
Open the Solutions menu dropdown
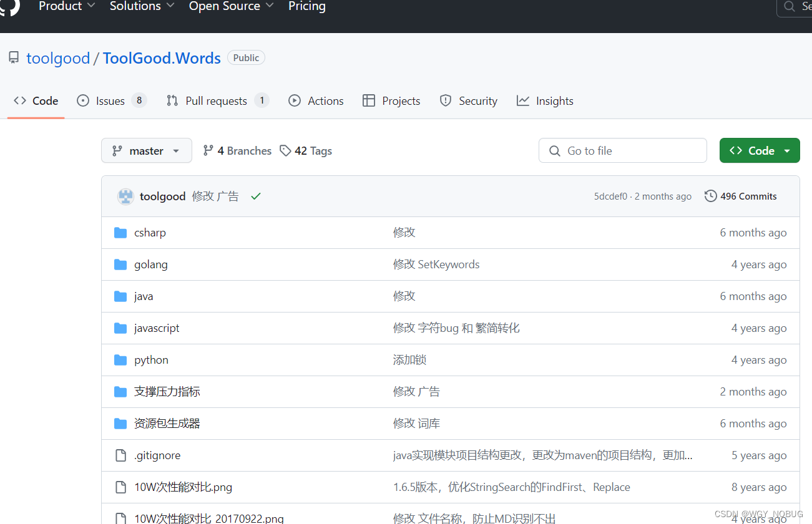(x=143, y=6)
